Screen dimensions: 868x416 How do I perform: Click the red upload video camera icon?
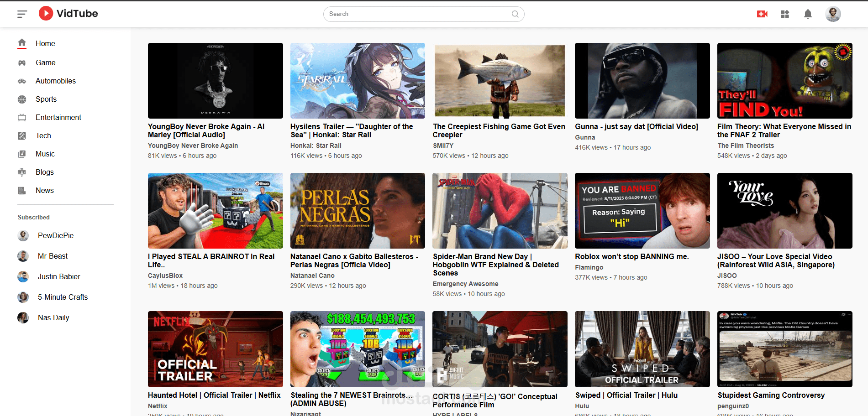coord(762,14)
